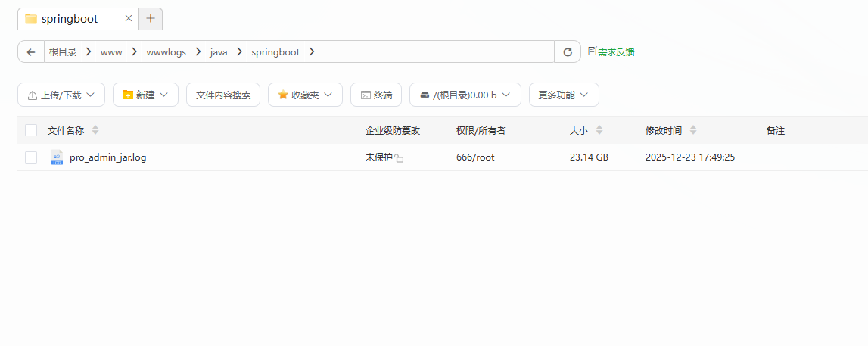Click the refresh directory icon
Viewport: 868px width, 346px height.
click(568, 52)
